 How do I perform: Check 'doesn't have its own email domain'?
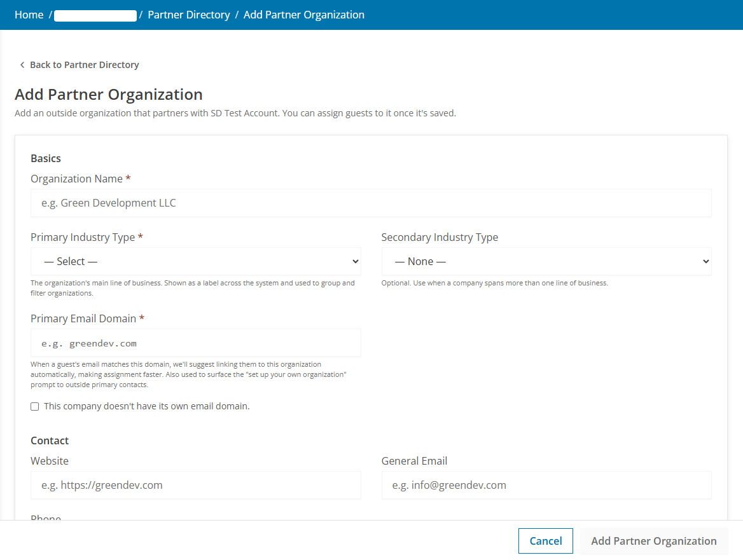click(34, 407)
